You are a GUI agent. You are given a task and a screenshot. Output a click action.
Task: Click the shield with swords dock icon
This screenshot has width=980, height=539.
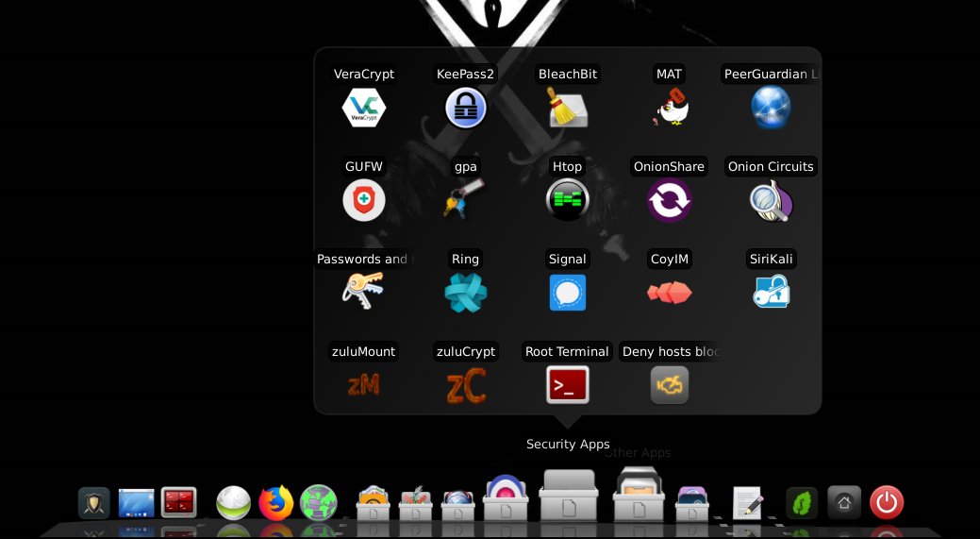pos(93,503)
